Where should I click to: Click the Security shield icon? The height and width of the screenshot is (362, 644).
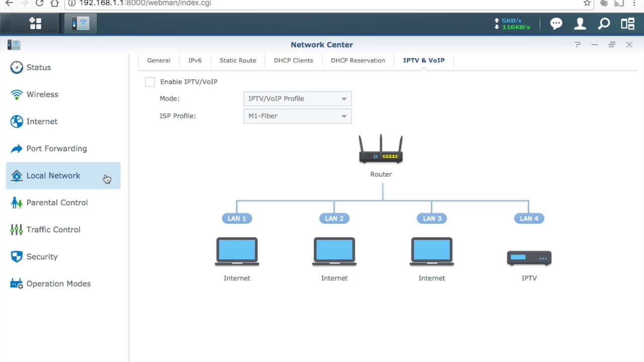point(17,256)
